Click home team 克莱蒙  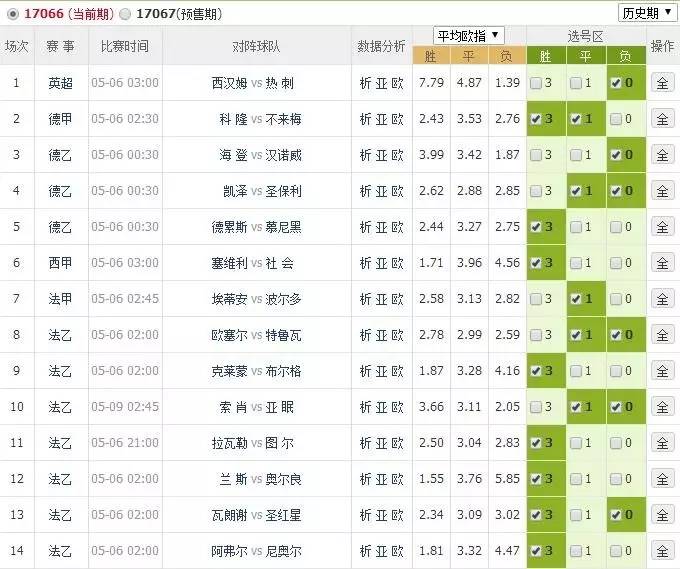[229, 371]
